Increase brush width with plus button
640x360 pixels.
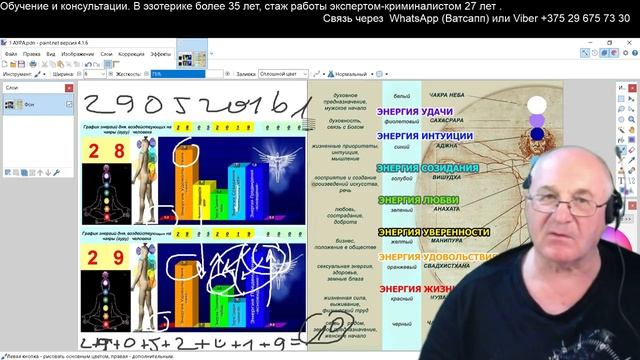tap(111, 74)
